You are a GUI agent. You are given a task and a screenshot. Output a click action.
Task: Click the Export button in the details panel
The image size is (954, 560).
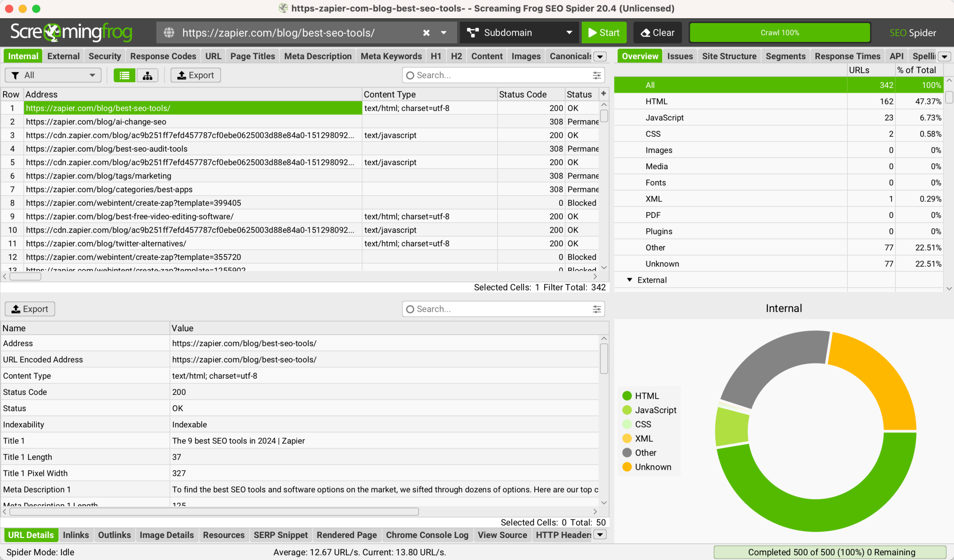coord(29,309)
